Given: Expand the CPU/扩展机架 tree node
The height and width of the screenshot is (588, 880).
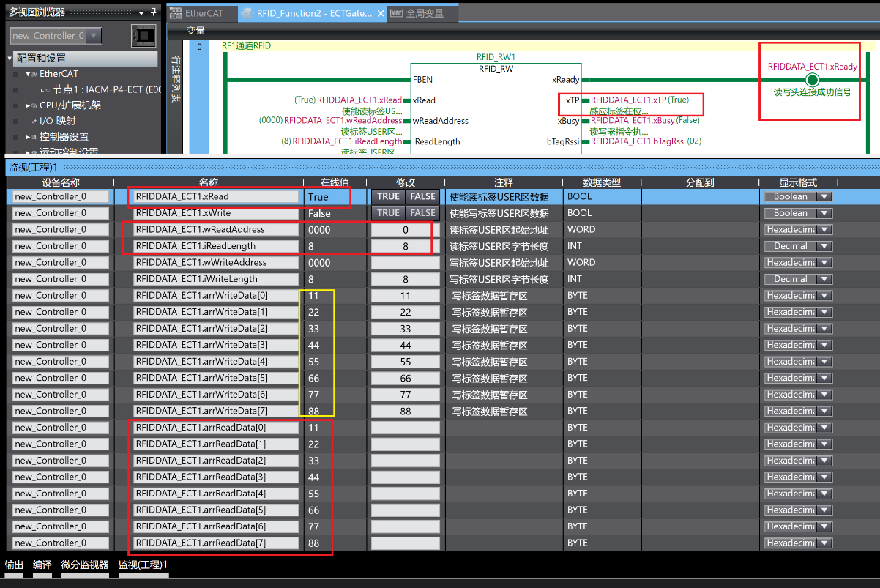Looking at the screenshot, I should click(x=28, y=105).
